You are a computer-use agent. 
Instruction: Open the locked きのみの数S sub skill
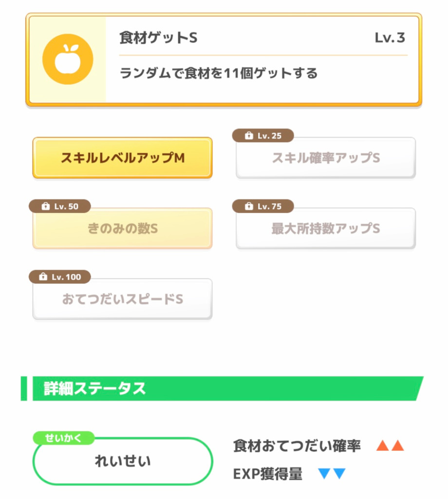point(122,229)
